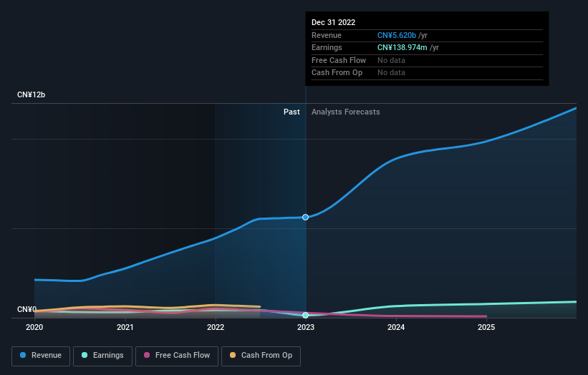Image resolution: width=588 pixels, height=375 pixels.
Task: Click the CN¥0 y-axis label
Action: click(26, 309)
